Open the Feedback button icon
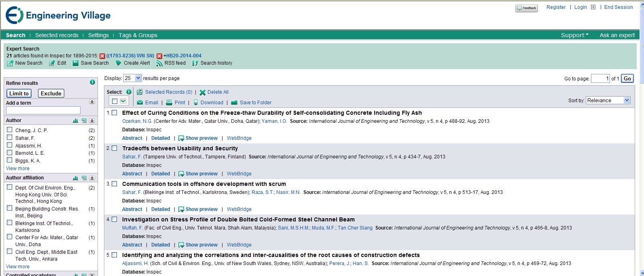Screen dimensions: 644x276 tap(526, 8)
